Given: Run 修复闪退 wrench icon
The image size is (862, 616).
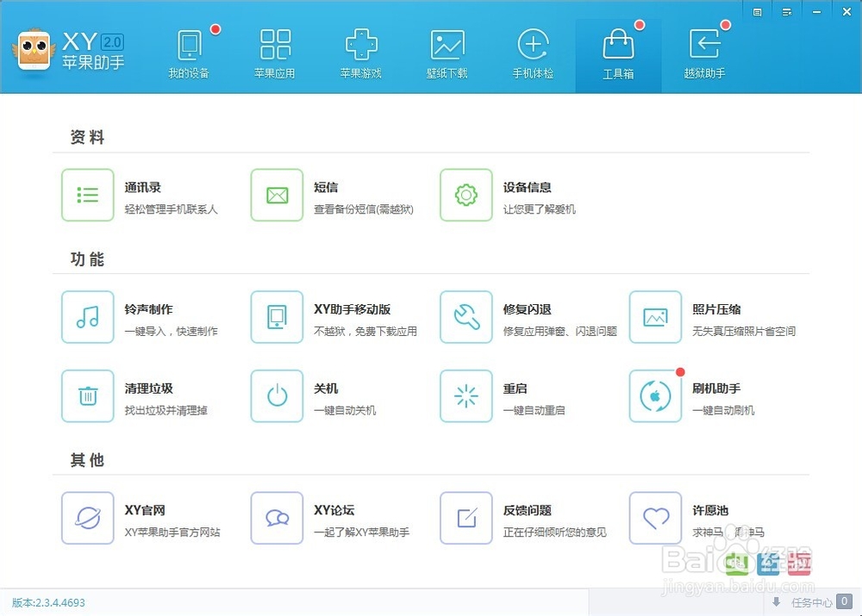Looking at the screenshot, I should (466, 317).
